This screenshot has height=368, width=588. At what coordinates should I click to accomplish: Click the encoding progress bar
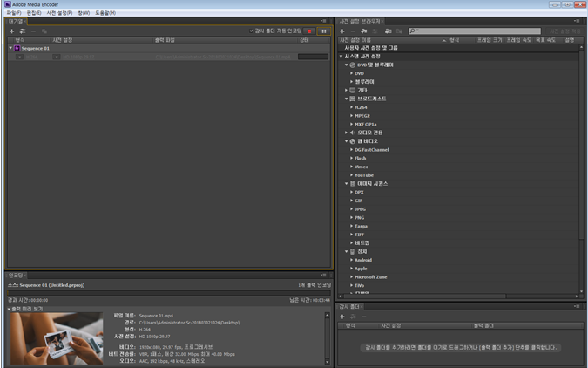point(169,292)
